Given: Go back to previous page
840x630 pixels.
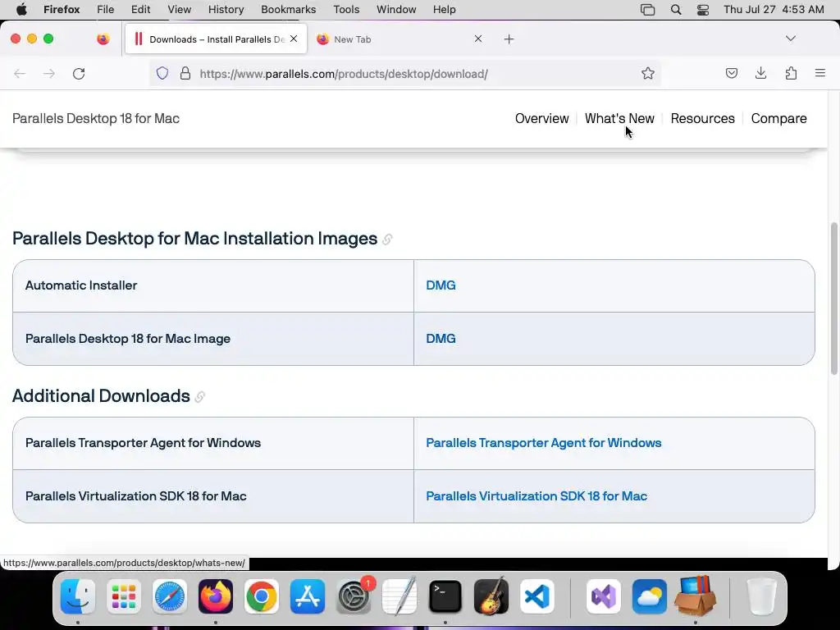Looking at the screenshot, I should (20, 73).
